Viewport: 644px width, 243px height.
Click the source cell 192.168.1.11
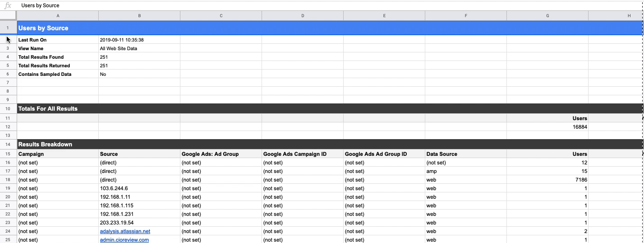pos(139,197)
